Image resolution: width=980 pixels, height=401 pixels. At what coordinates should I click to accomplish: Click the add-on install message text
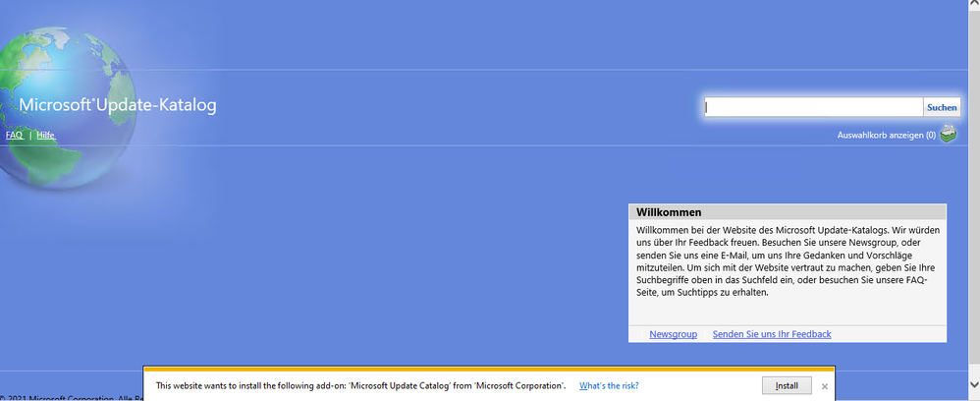pyautogui.click(x=361, y=386)
